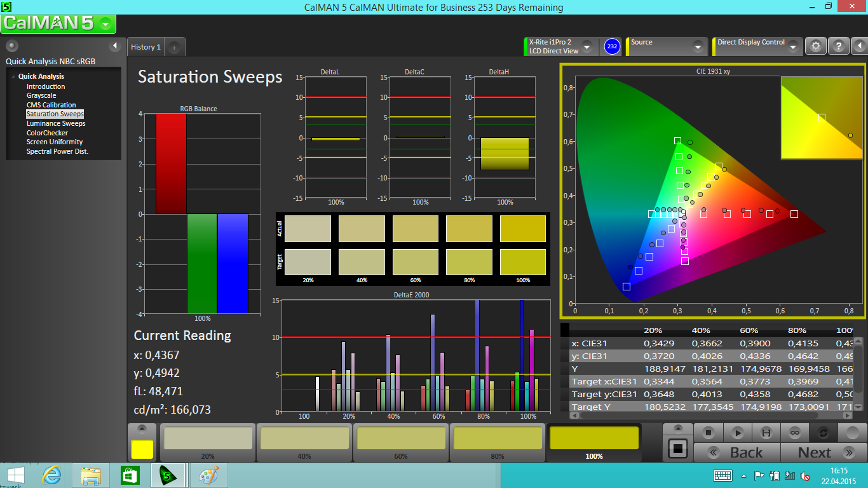The image size is (868, 488).
Task: Collapse the left workflow panel arrow
Action: point(115,46)
